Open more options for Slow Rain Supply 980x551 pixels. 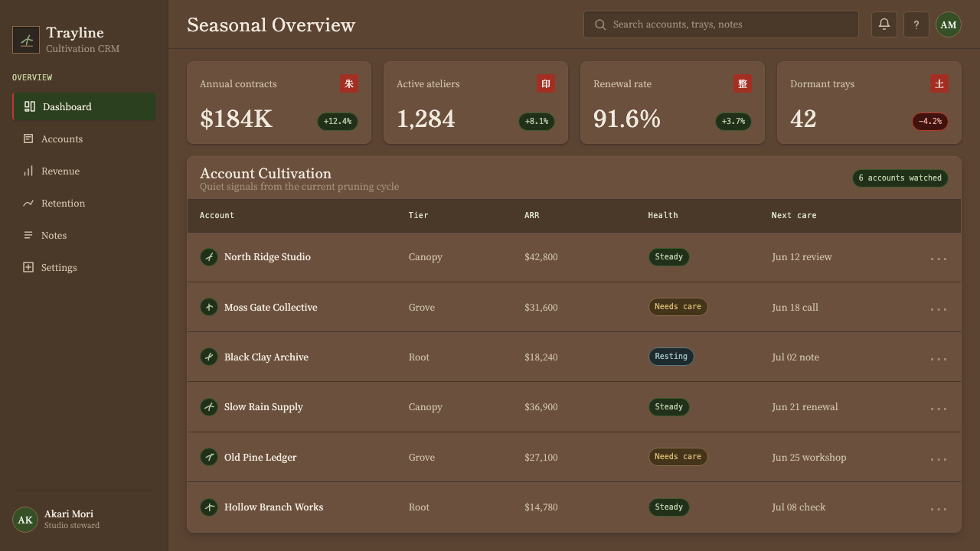coord(939,407)
